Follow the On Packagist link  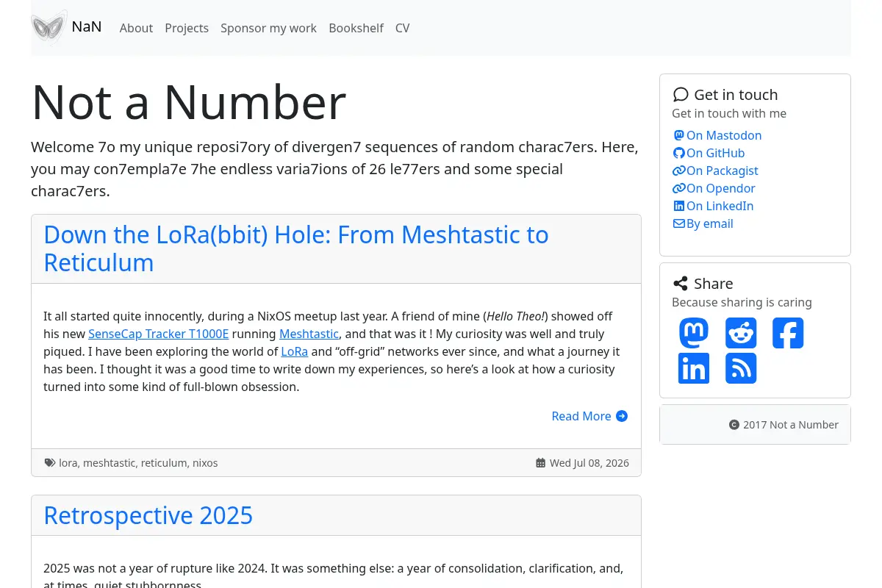point(715,171)
